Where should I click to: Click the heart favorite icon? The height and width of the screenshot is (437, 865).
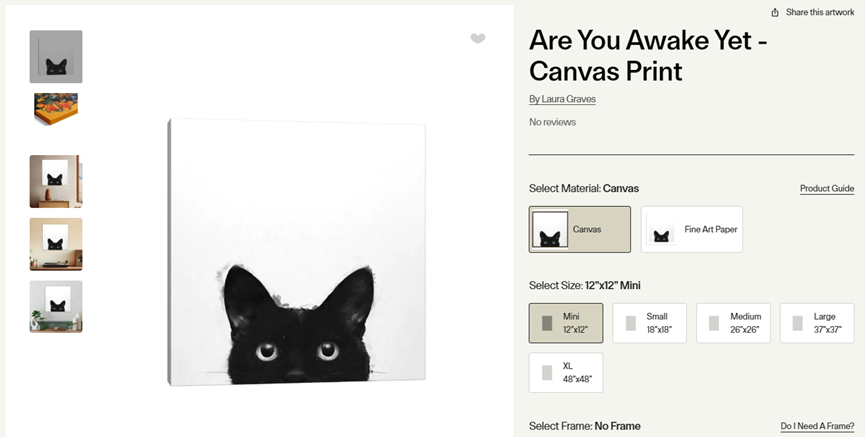click(x=478, y=39)
